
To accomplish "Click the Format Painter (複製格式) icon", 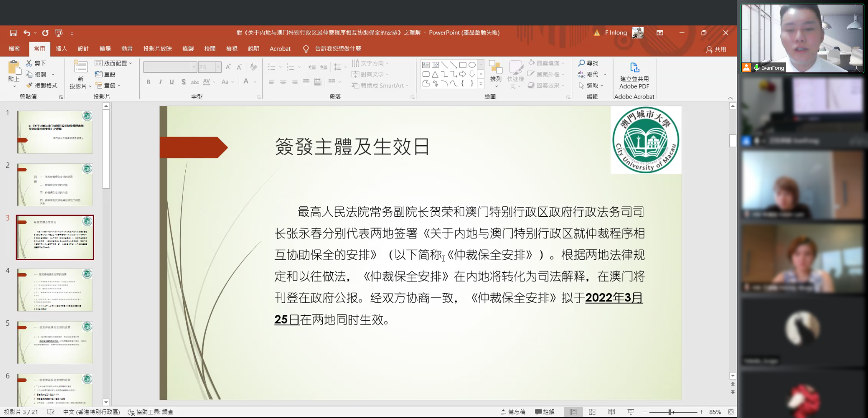I will (29, 85).
